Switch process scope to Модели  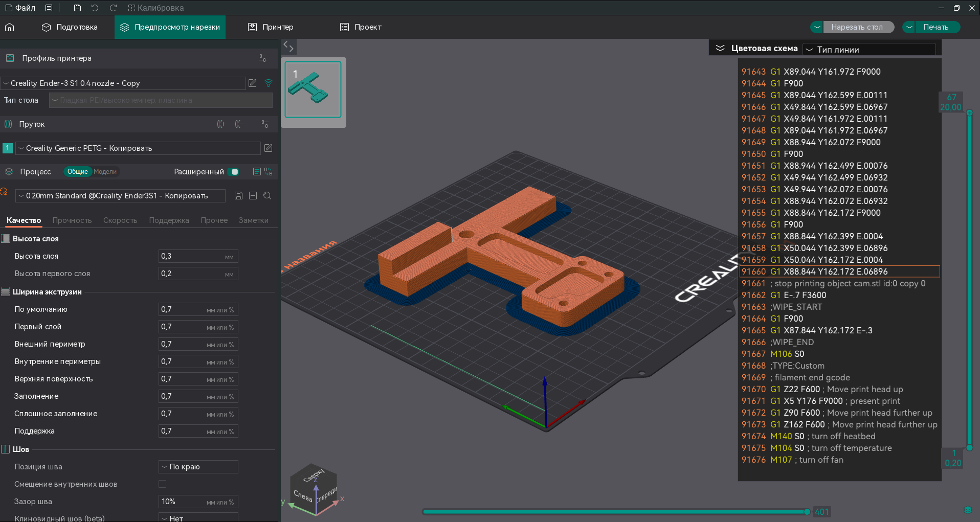coord(105,172)
